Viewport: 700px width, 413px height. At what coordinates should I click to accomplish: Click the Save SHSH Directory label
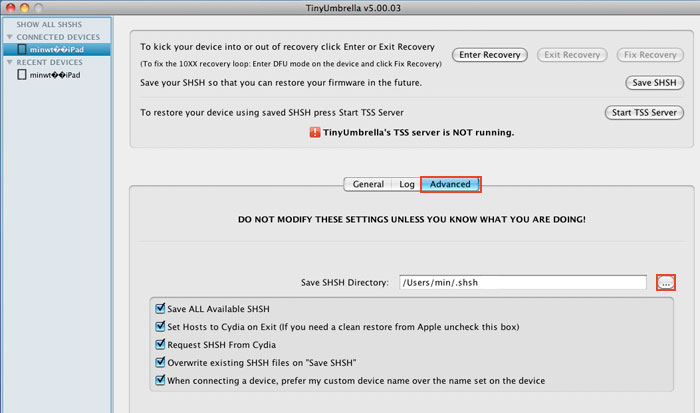click(x=345, y=282)
